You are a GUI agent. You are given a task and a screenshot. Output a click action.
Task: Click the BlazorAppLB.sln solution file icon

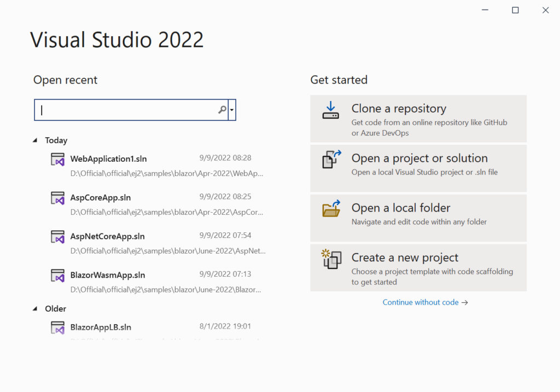click(x=58, y=327)
